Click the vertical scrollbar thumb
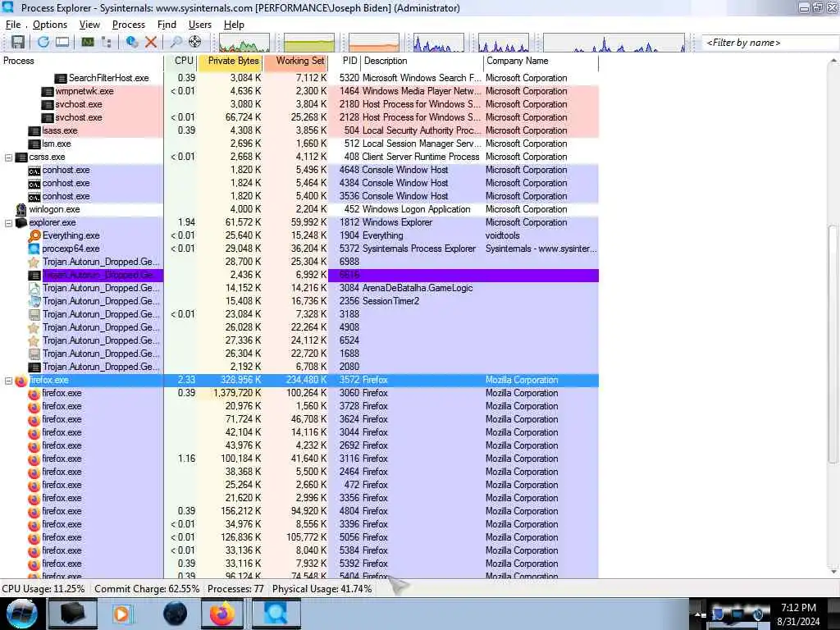The width and height of the screenshot is (840, 630). tap(833, 345)
